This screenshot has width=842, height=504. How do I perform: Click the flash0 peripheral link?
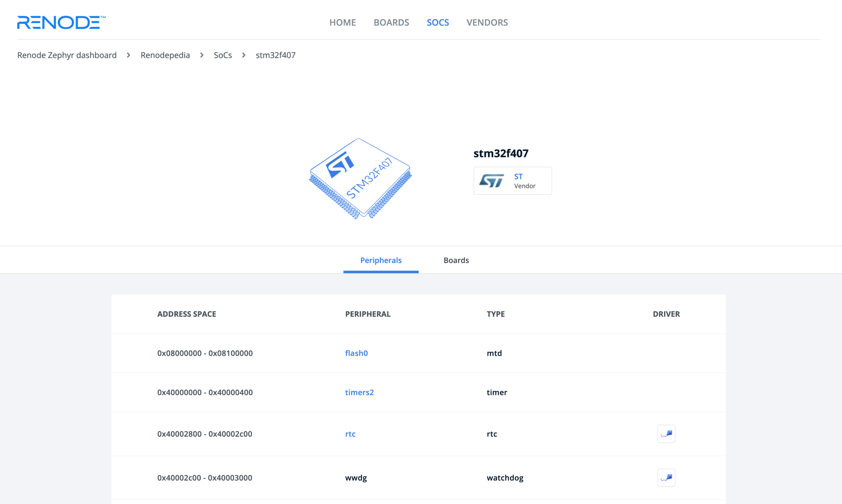[x=356, y=353]
